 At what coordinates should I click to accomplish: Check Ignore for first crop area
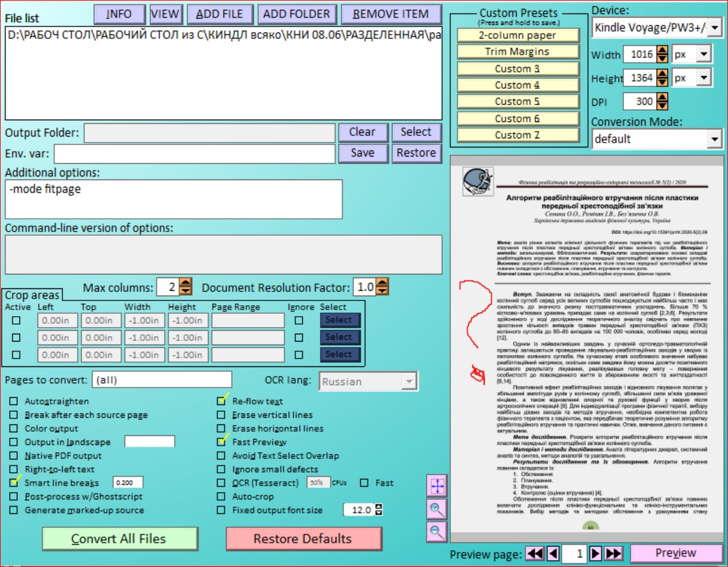tap(298, 320)
